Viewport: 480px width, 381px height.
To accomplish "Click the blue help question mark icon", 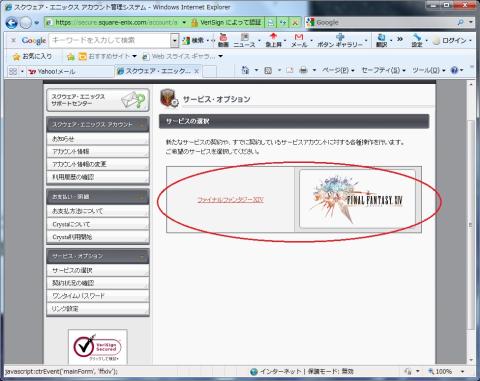I will click(454, 70).
